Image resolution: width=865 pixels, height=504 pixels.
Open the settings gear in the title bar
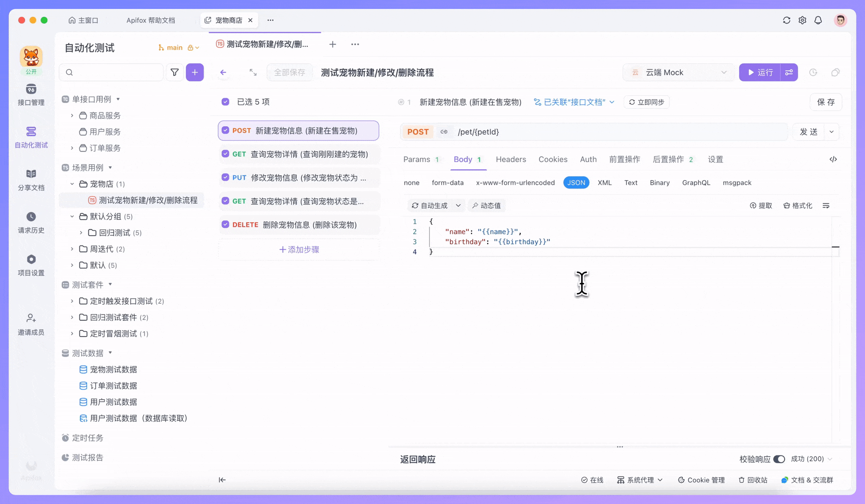[x=802, y=20]
